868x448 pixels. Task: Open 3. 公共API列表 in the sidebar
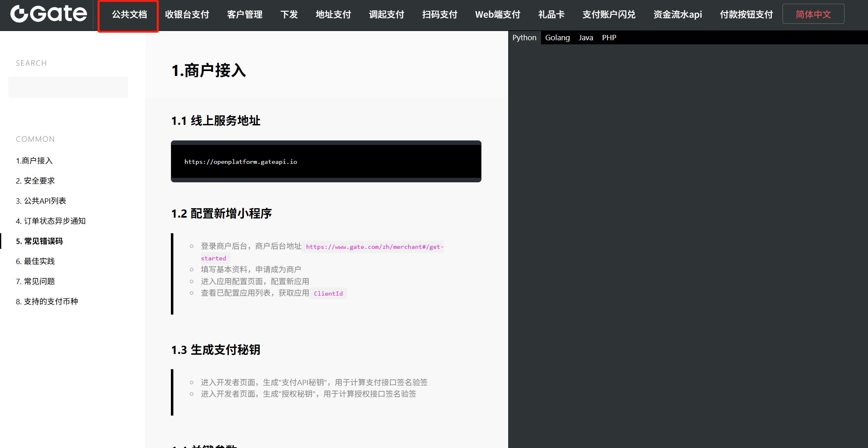click(x=42, y=200)
